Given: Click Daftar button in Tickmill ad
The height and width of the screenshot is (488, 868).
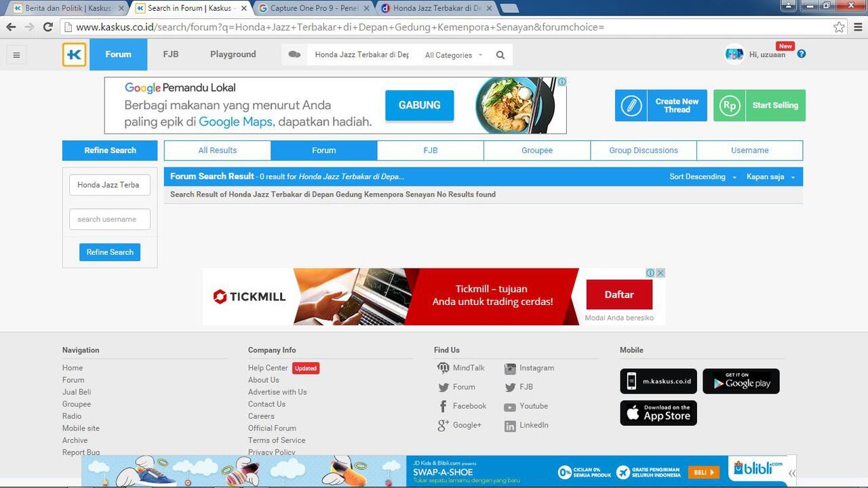Looking at the screenshot, I should (x=619, y=295).
